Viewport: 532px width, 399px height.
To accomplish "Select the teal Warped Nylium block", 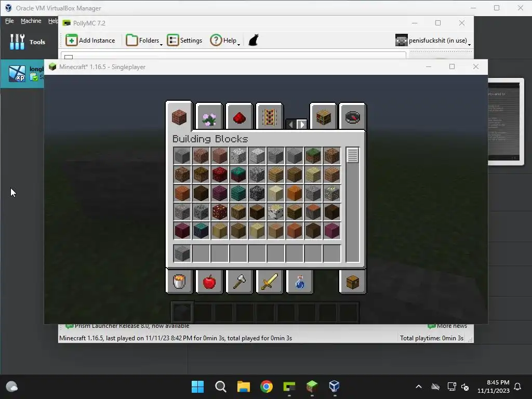I will tap(238, 175).
